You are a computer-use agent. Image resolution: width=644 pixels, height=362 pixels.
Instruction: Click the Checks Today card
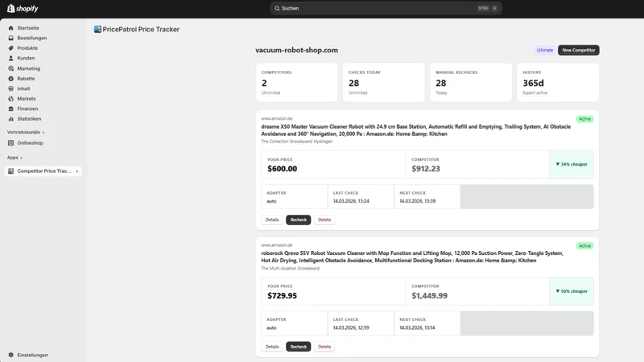(x=384, y=83)
